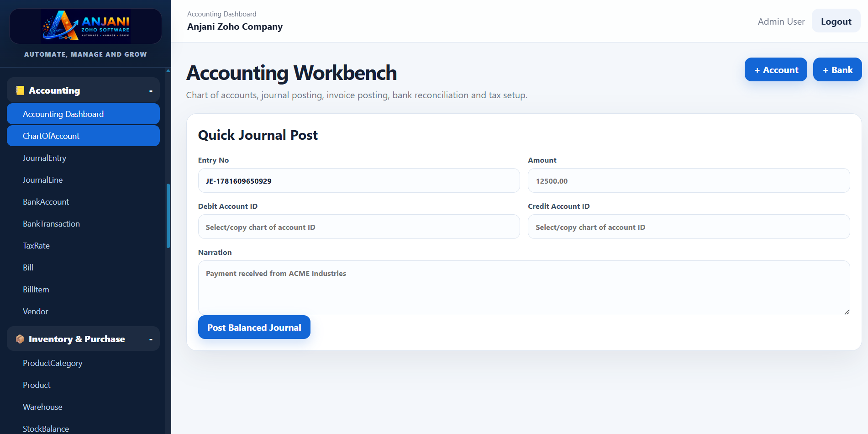The height and width of the screenshot is (434, 868).
Task: Open Vendor list
Action: point(83,311)
